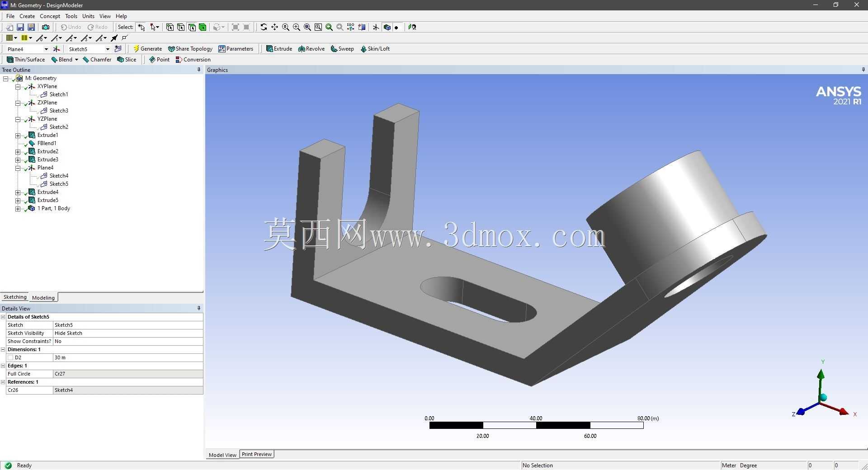Click the Extrude feature button
Screen dimensions: 868x470
point(279,49)
